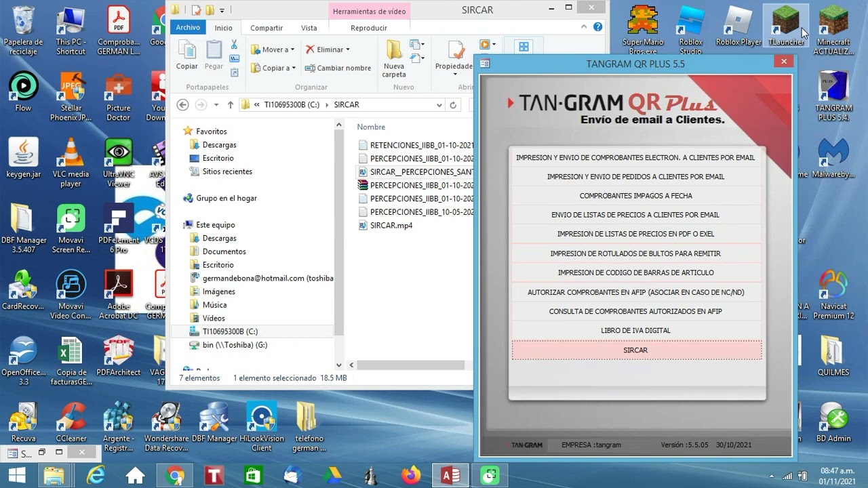Select the SIRCAR__PERCEPCIONES_SANT video file
Viewport: 868px width, 488px height.
pyautogui.click(x=416, y=172)
